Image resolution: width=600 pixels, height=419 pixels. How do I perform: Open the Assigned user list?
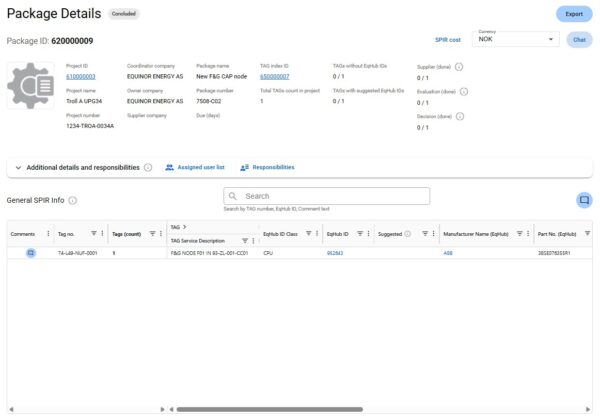click(x=195, y=167)
